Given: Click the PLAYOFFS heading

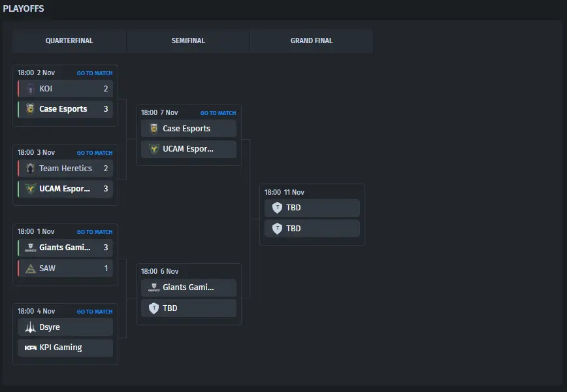Looking at the screenshot, I should 24,8.
